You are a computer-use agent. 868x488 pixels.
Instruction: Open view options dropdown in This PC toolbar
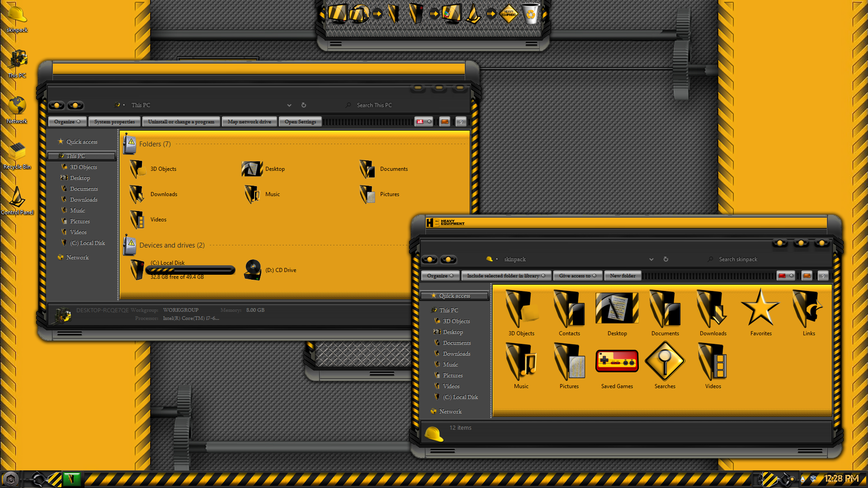pos(429,122)
